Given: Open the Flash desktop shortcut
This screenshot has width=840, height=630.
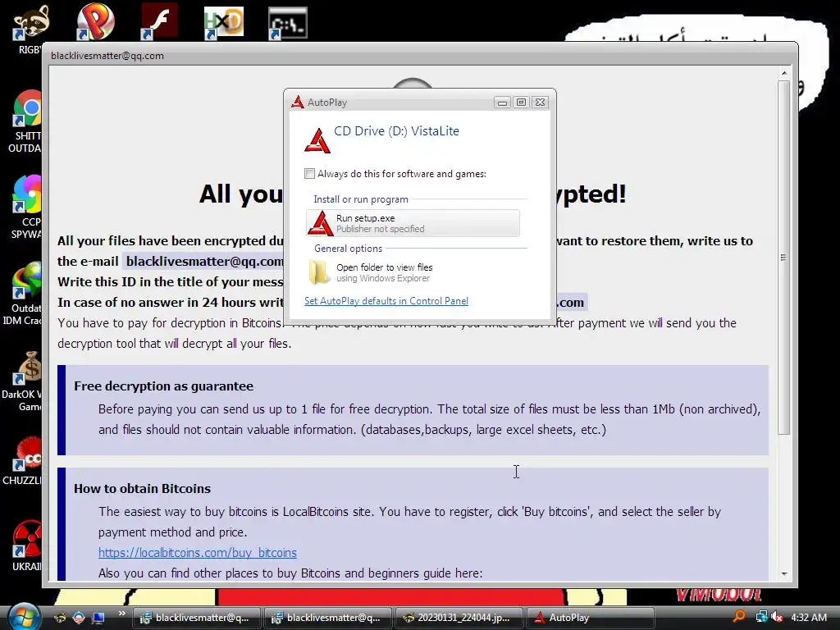Looking at the screenshot, I should [159, 22].
